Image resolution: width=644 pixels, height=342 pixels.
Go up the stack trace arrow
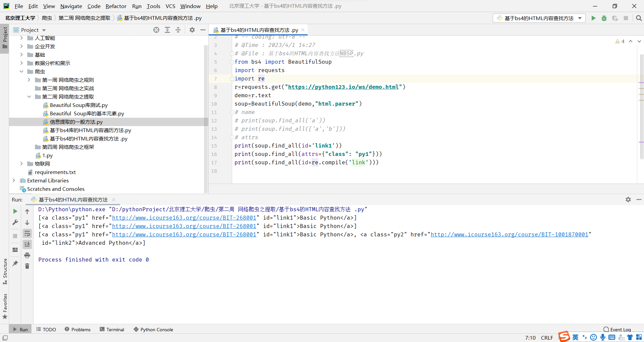coord(27,211)
